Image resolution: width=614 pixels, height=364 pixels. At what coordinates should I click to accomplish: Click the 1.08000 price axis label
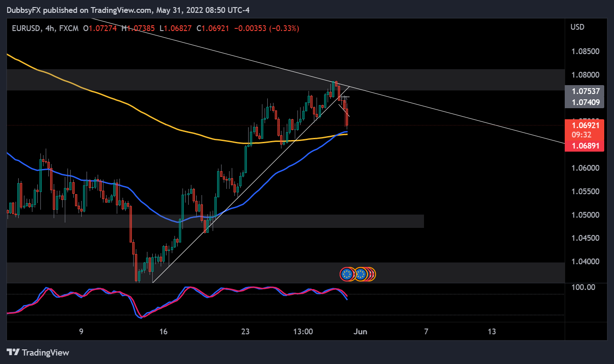coord(586,75)
